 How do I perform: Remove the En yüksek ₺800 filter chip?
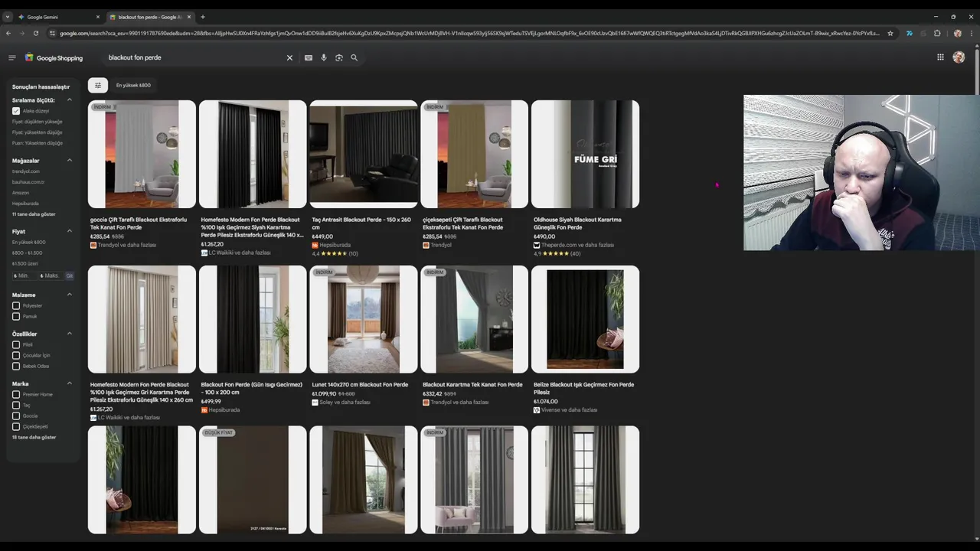[133, 85]
